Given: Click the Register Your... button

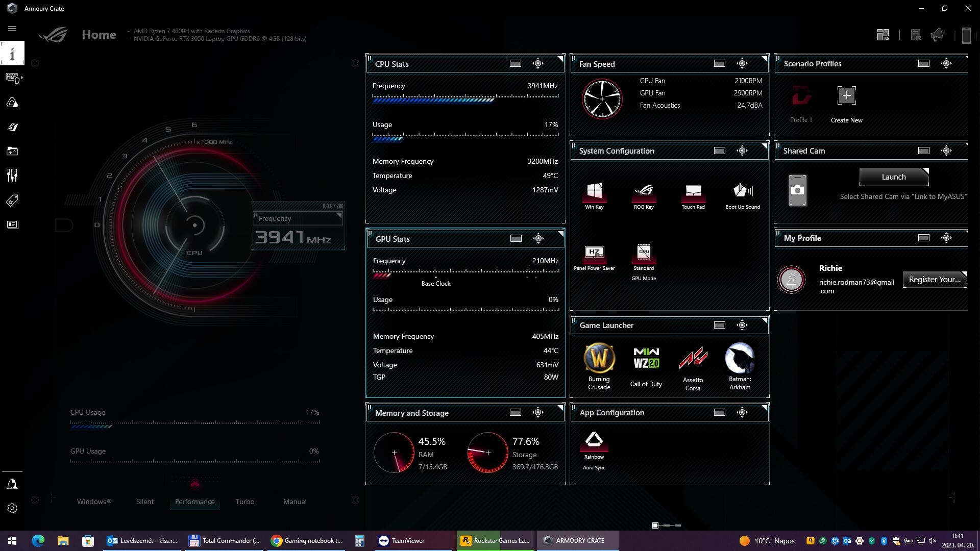Looking at the screenshot, I should pyautogui.click(x=935, y=280).
